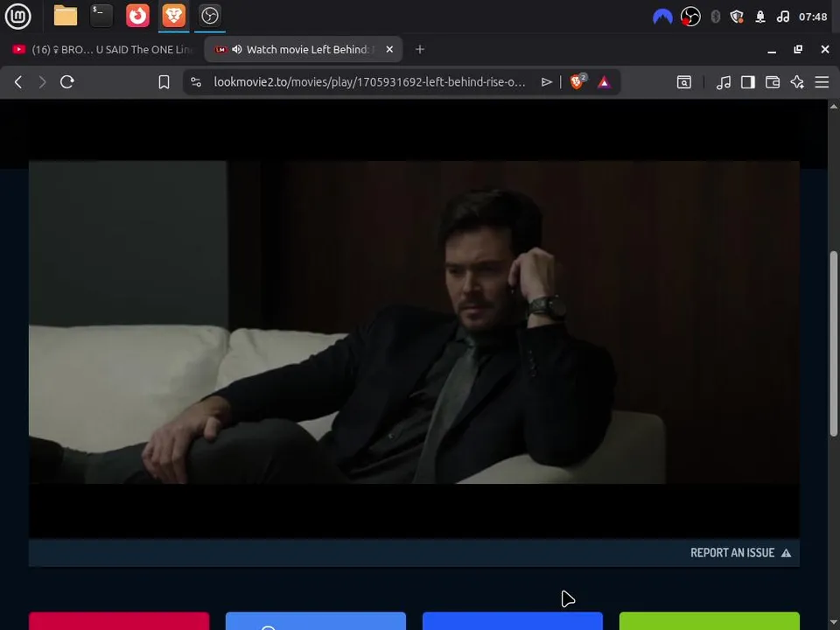Click REPORT AN ISSUE link

[740, 553]
